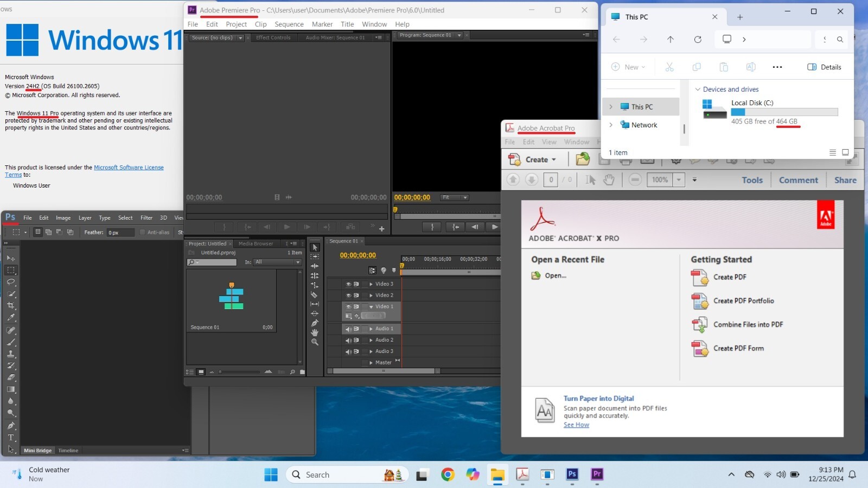868x488 pixels.
Task: Pick the Eyedropper tool in Photoshop toolbar
Action: tap(11, 318)
